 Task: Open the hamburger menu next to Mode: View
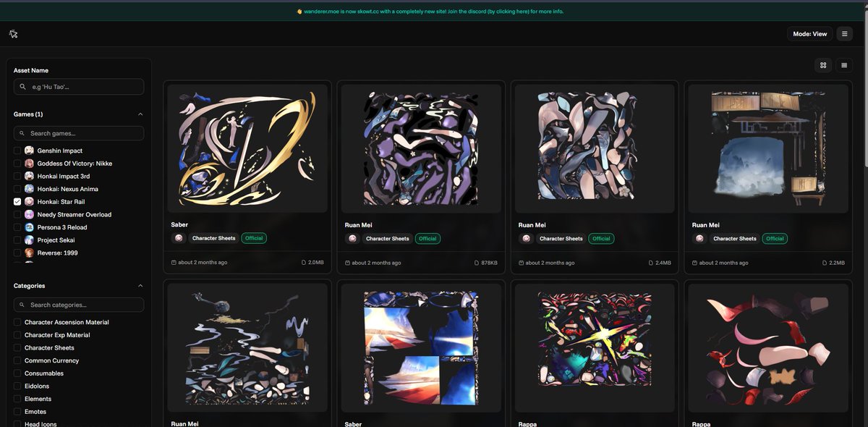click(844, 34)
